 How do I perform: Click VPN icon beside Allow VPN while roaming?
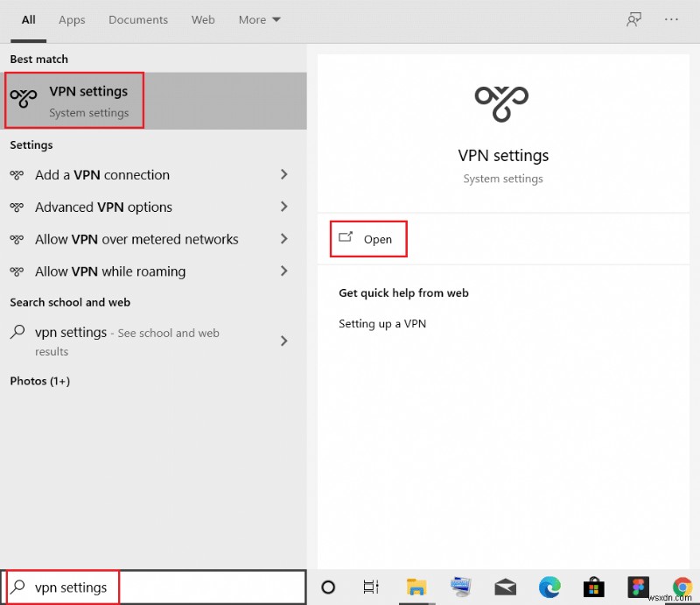click(x=17, y=271)
